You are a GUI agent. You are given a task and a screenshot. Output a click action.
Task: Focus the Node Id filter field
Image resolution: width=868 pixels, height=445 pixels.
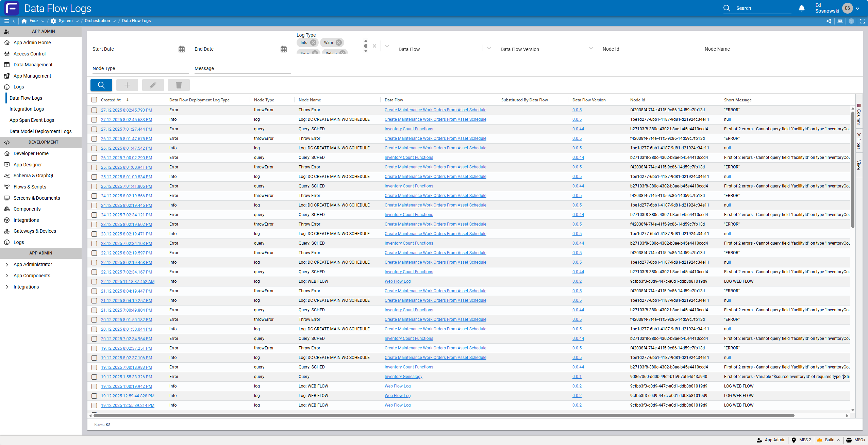[x=651, y=49]
